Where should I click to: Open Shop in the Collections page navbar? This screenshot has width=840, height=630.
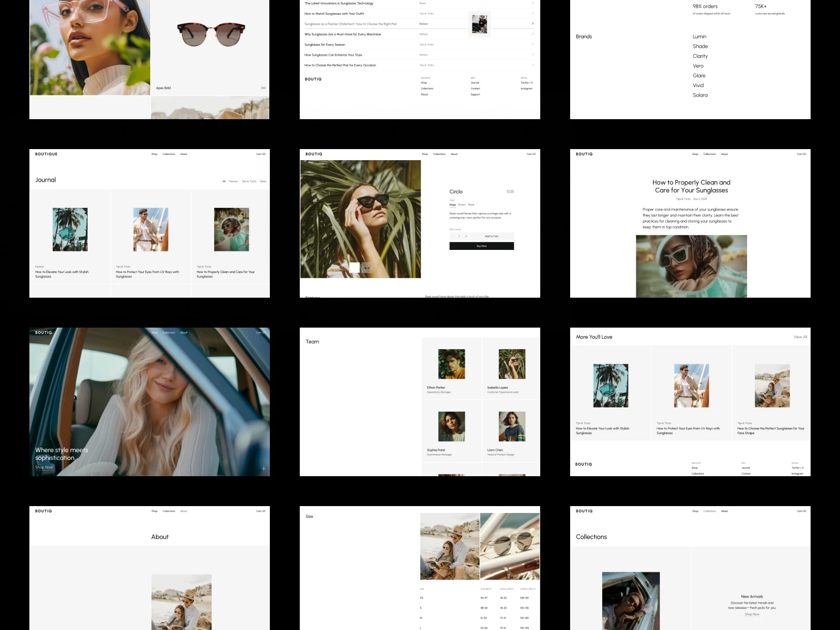[695, 511]
